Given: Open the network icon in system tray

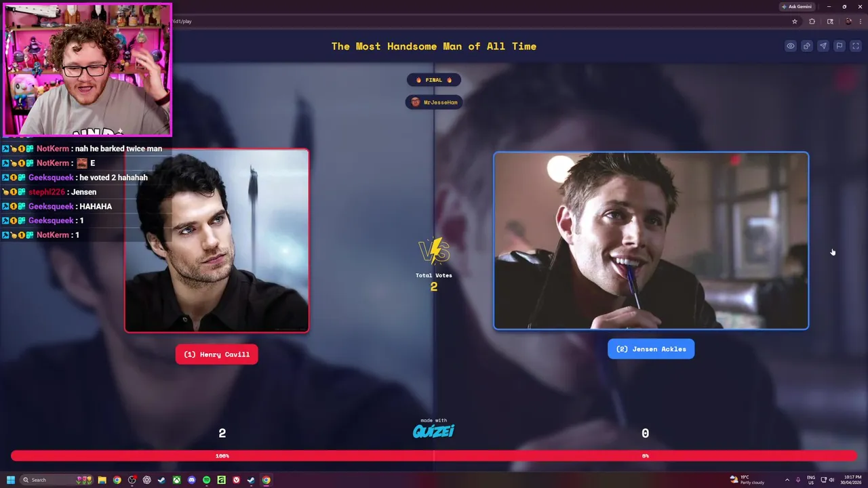Looking at the screenshot, I should [824, 480].
